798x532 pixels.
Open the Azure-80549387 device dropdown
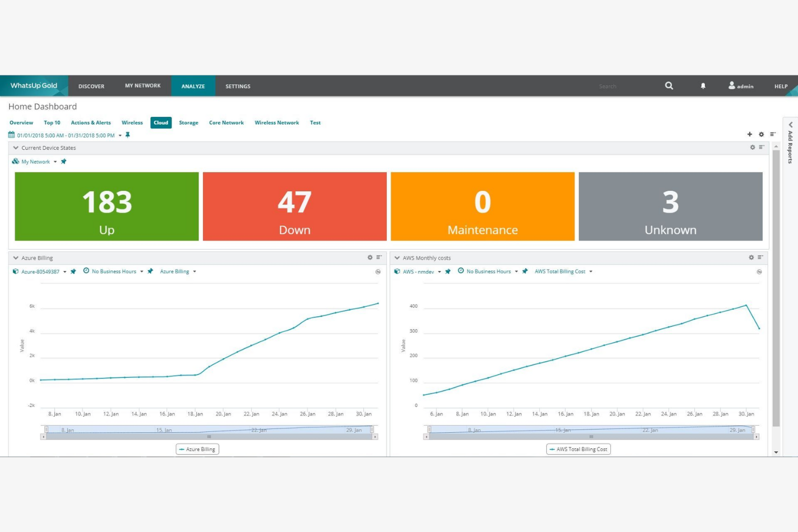pyautogui.click(x=65, y=272)
